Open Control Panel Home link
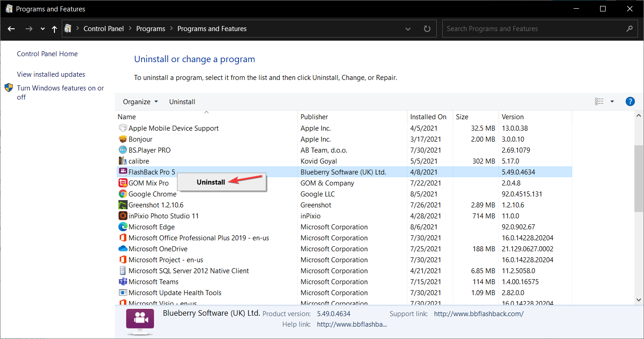 (47, 54)
